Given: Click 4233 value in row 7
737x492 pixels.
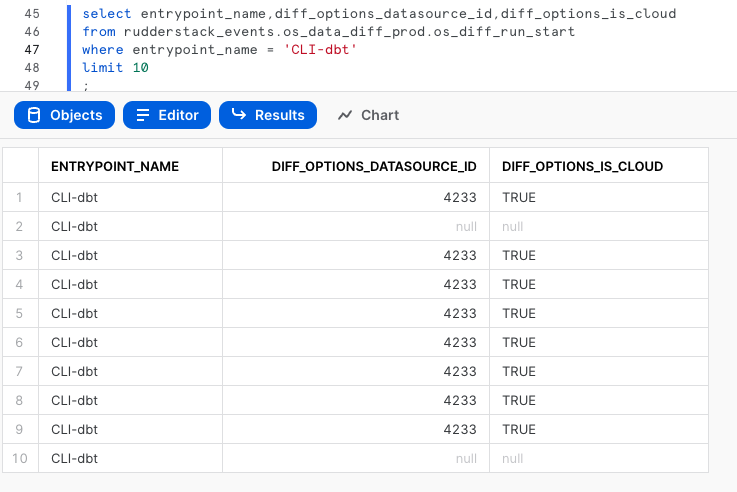Looking at the screenshot, I should tap(460, 371).
